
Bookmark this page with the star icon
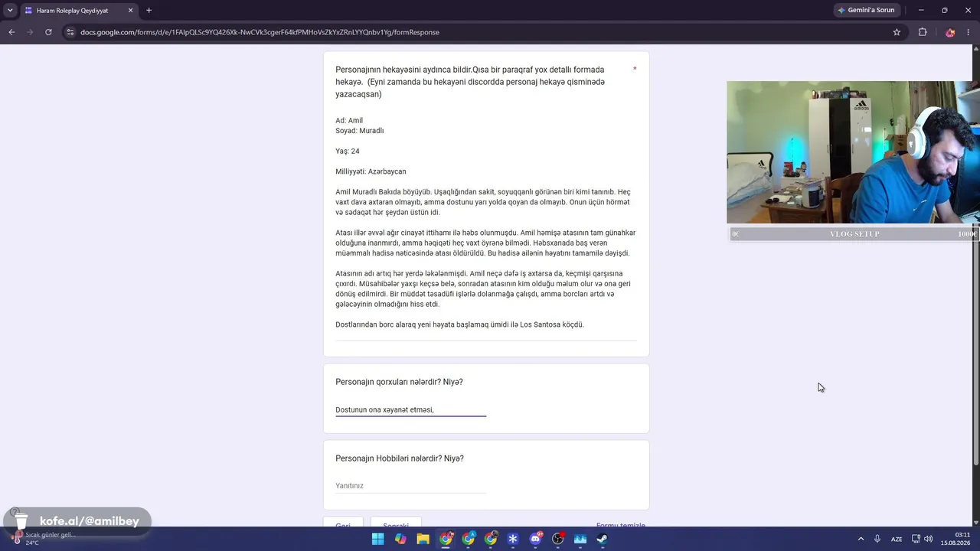click(897, 32)
